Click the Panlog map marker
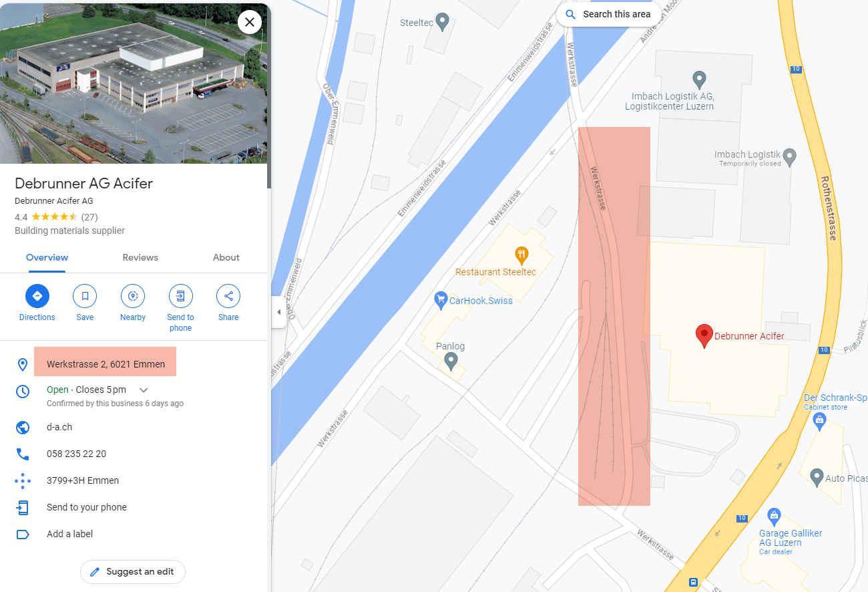Screen dimensions: 868x592 click(451, 361)
